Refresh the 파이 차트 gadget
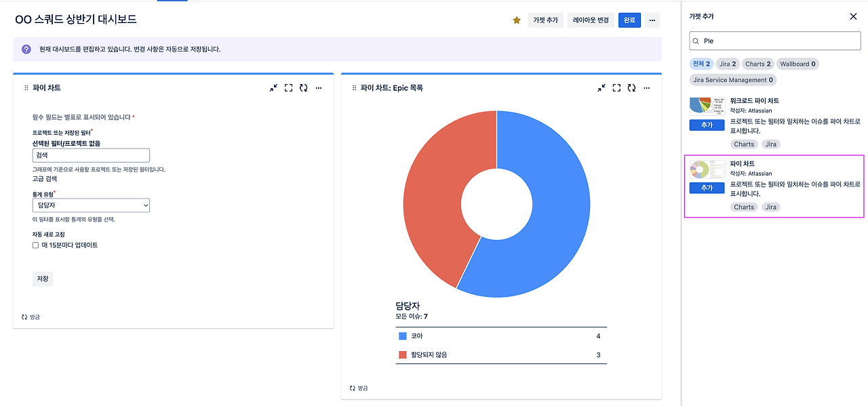Screen dimensions: 868x406 303,87
